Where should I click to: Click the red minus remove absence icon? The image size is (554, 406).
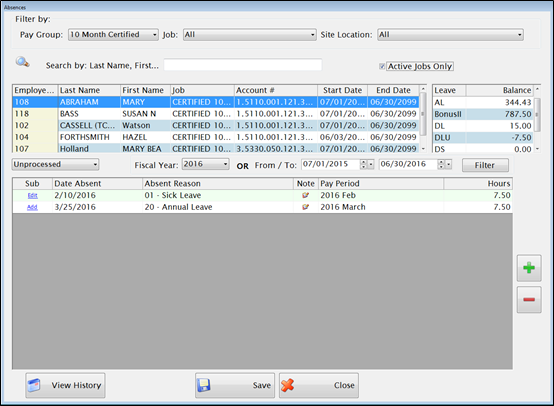click(529, 300)
